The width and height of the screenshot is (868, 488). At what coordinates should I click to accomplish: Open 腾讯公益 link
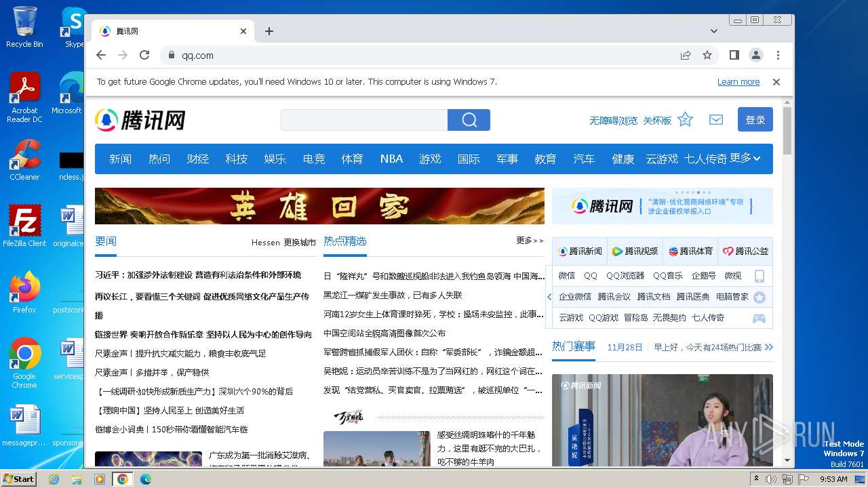pos(745,251)
